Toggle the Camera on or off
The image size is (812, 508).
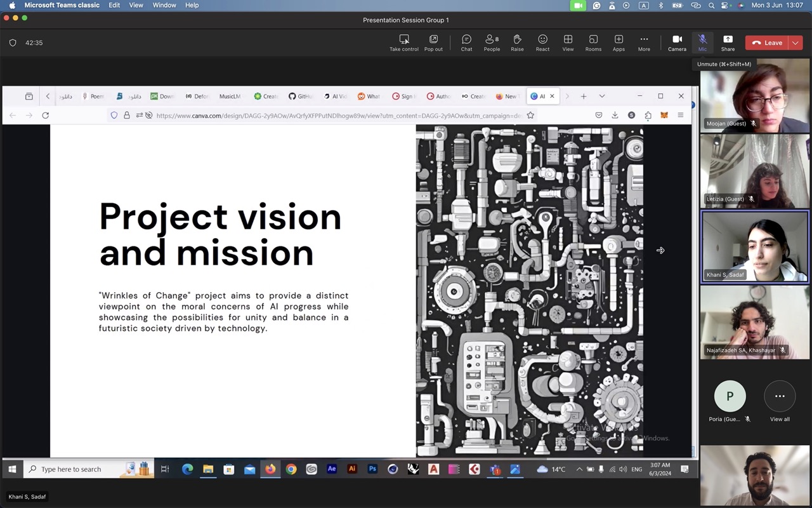[677, 43]
